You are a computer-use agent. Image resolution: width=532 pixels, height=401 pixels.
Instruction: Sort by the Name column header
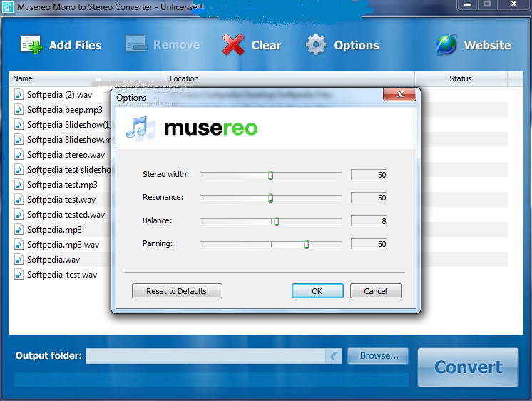click(x=86, y=78)
